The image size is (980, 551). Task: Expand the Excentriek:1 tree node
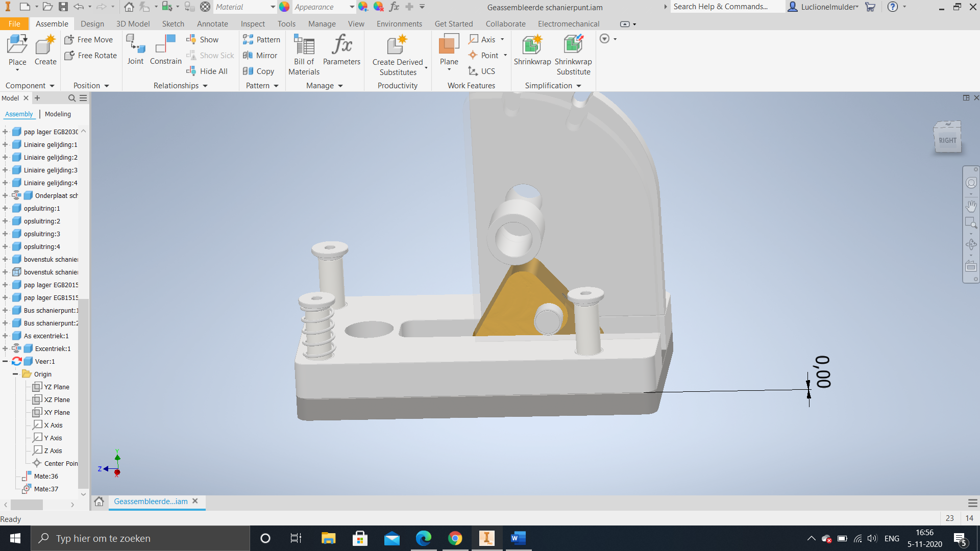pyautogui.click(x=5, y=348)
